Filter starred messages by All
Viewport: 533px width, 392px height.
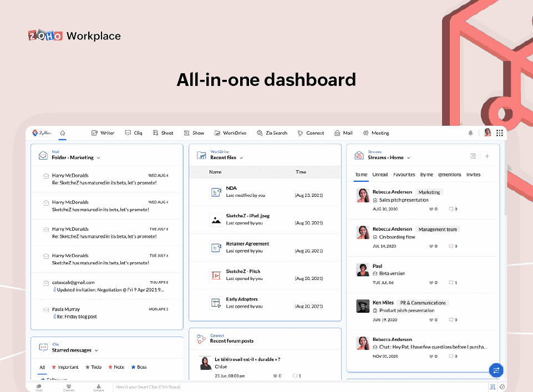pos(42,367)
